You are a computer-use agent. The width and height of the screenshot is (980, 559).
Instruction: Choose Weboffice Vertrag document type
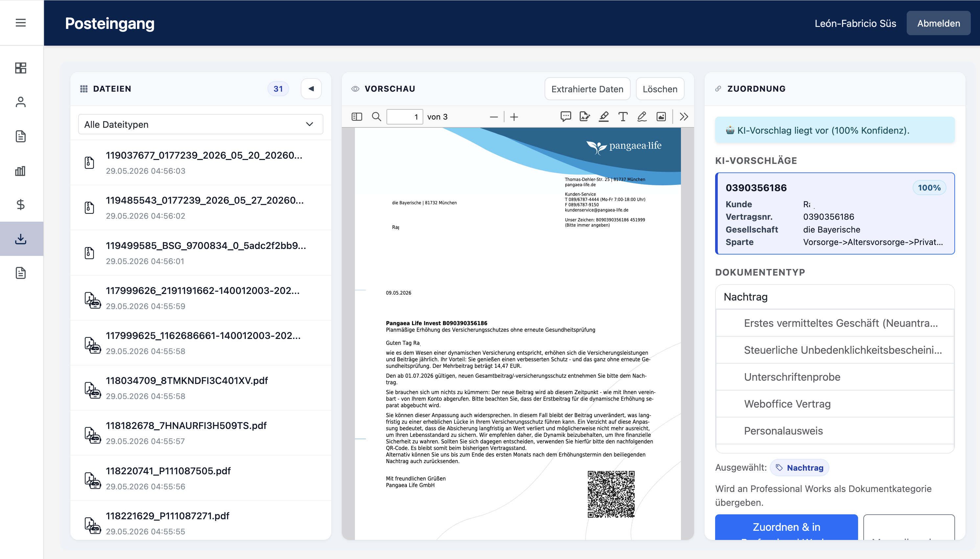coord(835,404)
